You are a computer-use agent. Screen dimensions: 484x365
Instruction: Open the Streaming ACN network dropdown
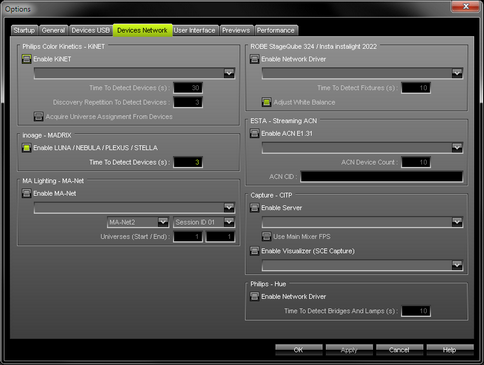[362, 148]
